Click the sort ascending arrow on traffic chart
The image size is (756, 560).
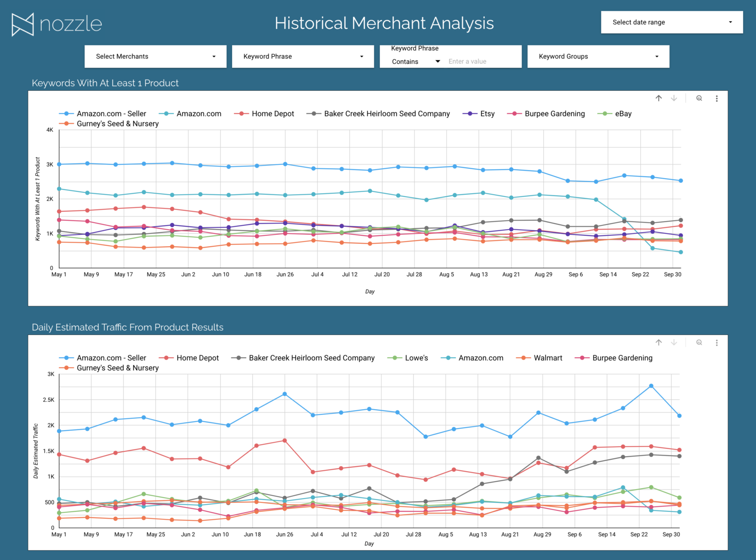point(658,343)
